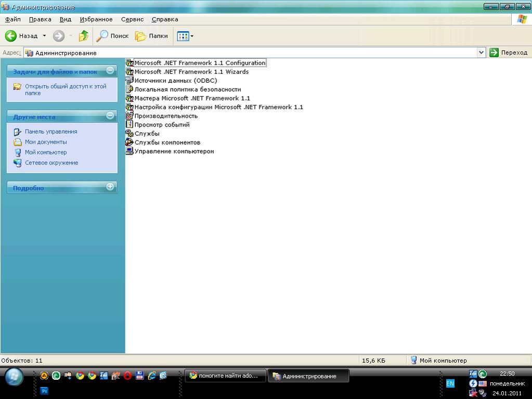Open the Views mode dropdown in toolbar

pos(185,35)
